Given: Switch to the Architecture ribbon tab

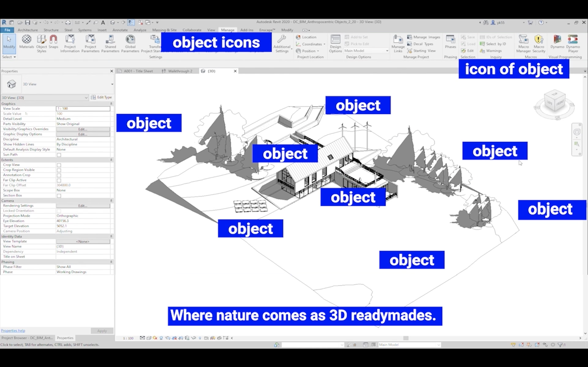Looking at the screenshot, I should (x=28, y=30).
